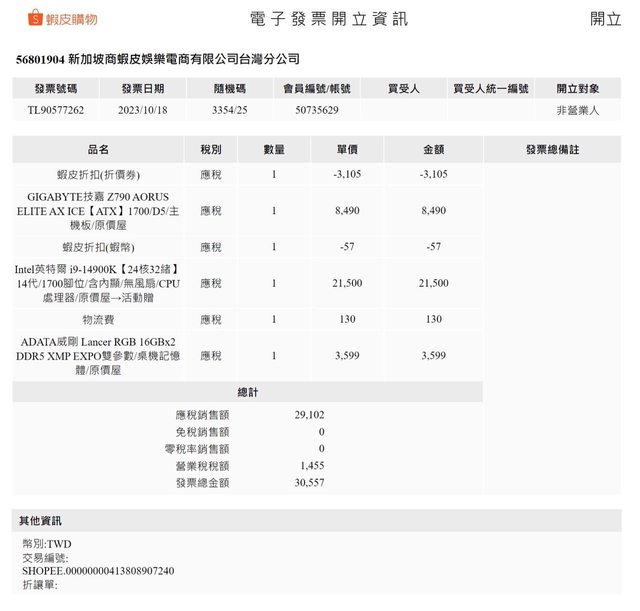This screenshot has width=640, height=611.
Task: Click the 電子發票開立資訊 page title
Action: coord(328,19)
